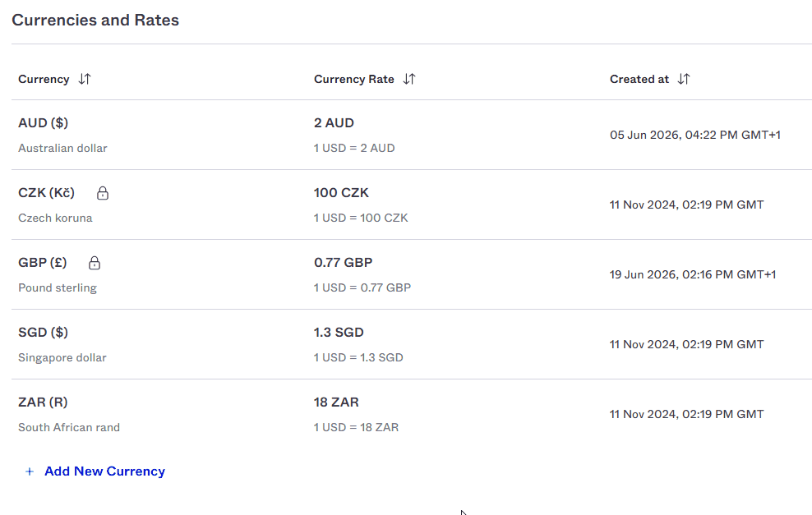The width and height of the screenshot is (812, 515).
Task: Open the GBP (£) currency row
Action: pos(412,275)
